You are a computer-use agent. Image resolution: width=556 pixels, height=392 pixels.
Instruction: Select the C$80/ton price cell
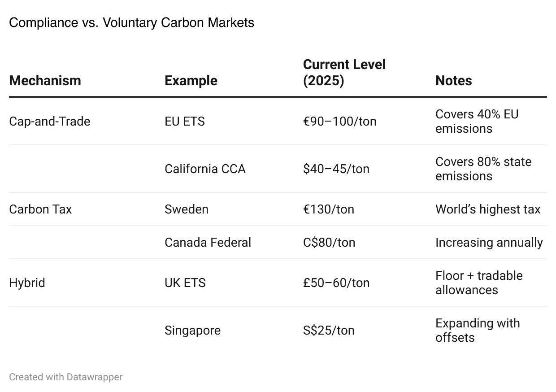329,243
